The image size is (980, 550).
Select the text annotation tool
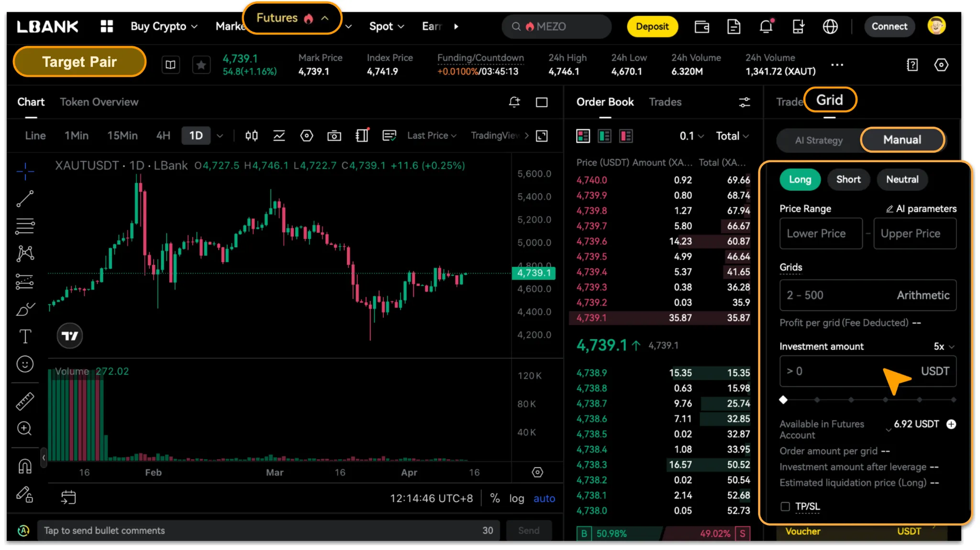point(25,336)
